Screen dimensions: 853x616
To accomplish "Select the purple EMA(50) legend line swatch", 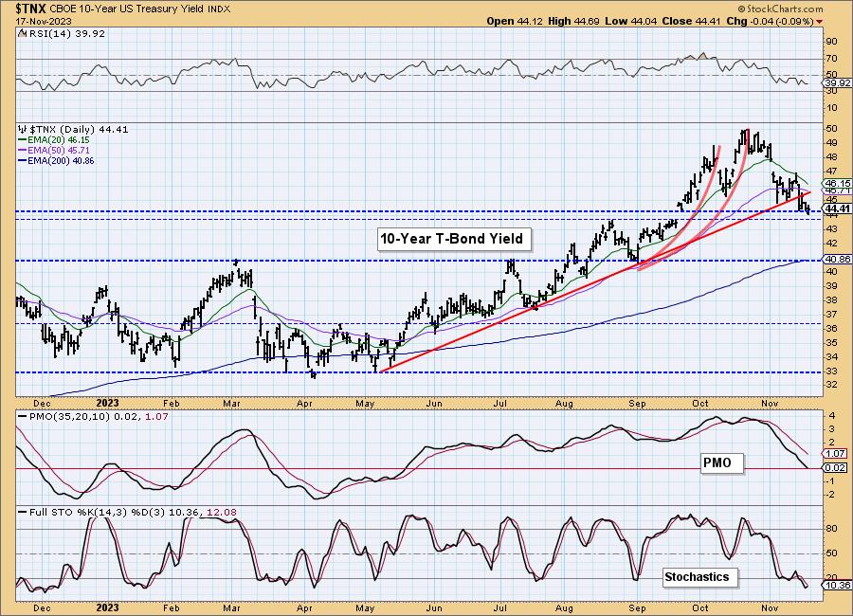I will 23,150.
